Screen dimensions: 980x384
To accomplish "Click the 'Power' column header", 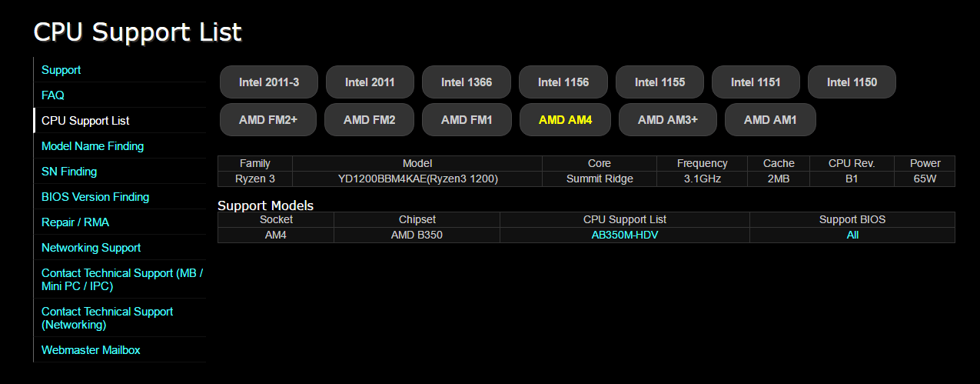I will click(925, 163).
